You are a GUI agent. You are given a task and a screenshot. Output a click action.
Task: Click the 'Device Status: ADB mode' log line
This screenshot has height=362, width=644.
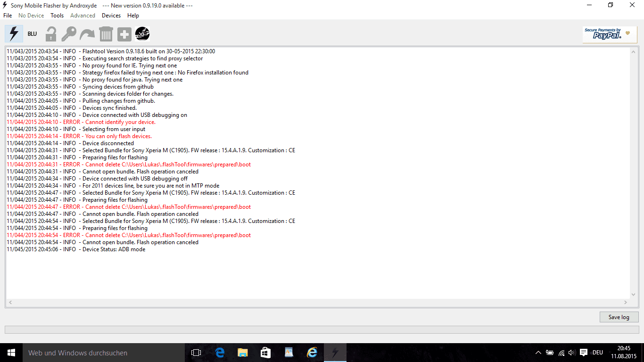tap(76, 249)
